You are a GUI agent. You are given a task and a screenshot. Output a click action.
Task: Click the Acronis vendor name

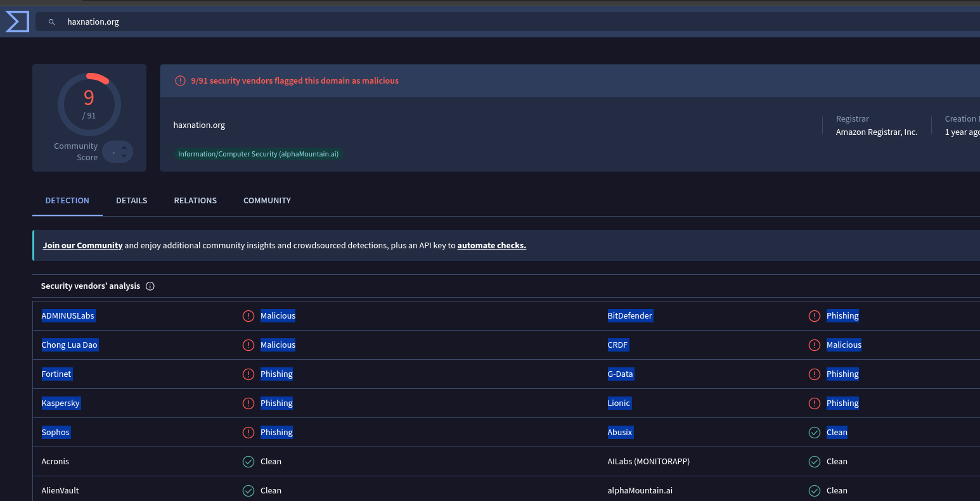point(55,461)
